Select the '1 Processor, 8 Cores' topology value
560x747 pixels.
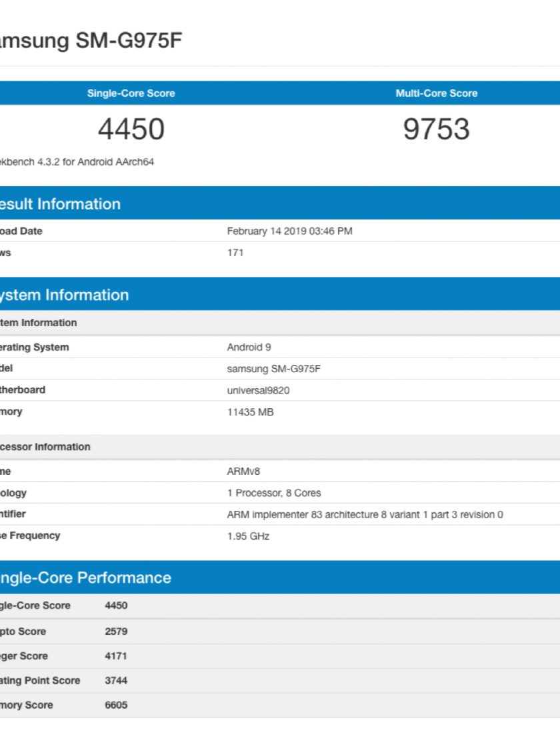[273, 493]
